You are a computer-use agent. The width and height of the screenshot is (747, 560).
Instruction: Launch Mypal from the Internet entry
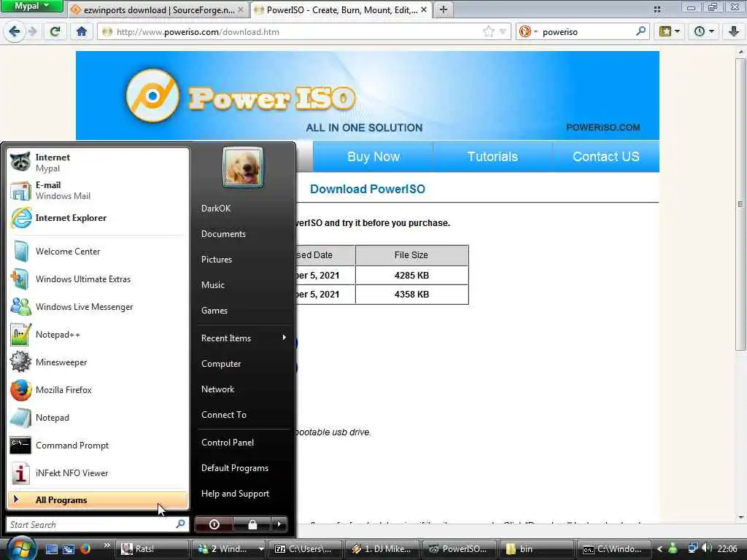point(98,163)
